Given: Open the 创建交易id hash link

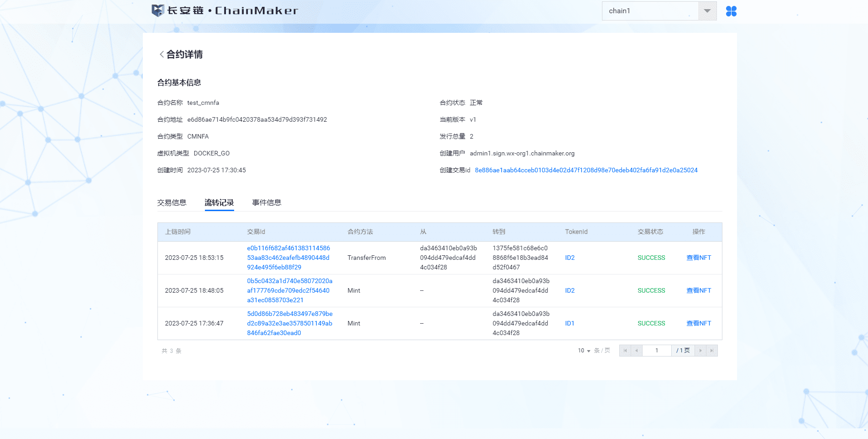Looking at the screenshot, I should pos(586,170).
